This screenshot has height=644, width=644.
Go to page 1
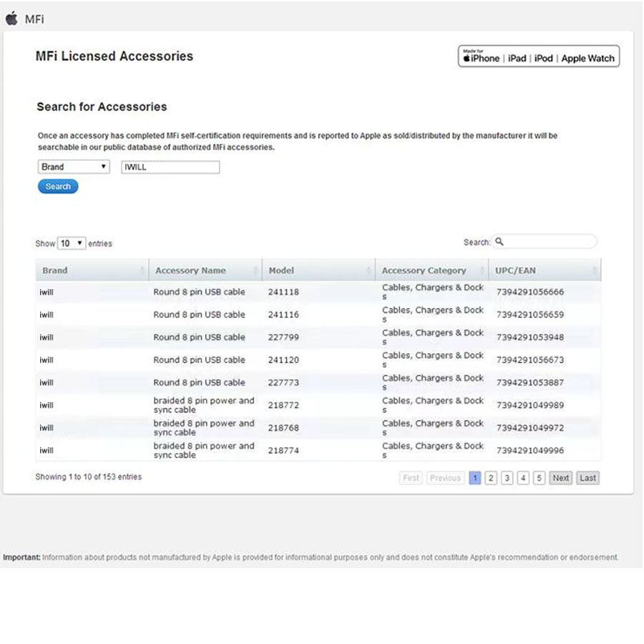click(x=475, y=478)
